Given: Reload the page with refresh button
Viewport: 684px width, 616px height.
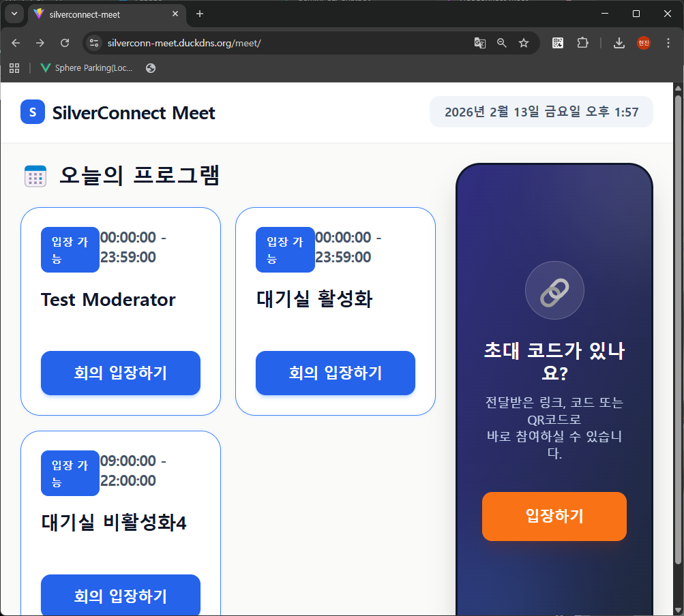Looking at the screenshot, I should click(65, 43).
